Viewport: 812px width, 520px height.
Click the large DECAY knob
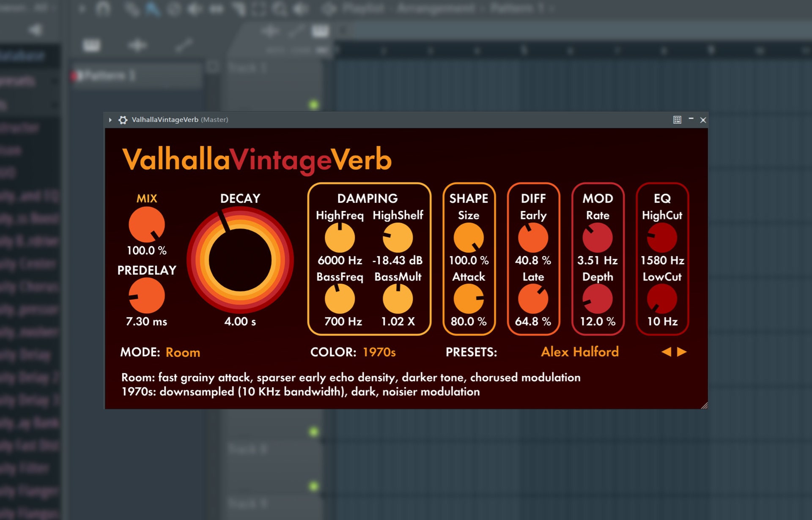coord(240,260)
